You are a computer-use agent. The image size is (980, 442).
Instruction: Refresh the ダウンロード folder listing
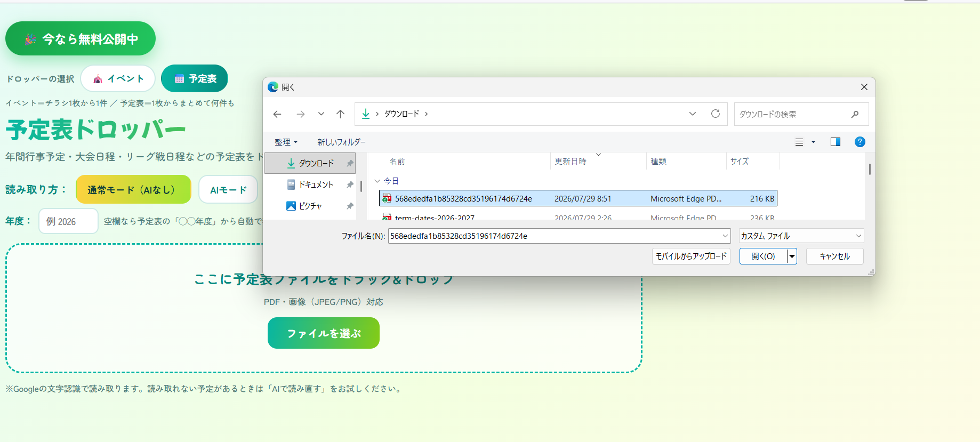pyautogui.click(x=716, y=114)
